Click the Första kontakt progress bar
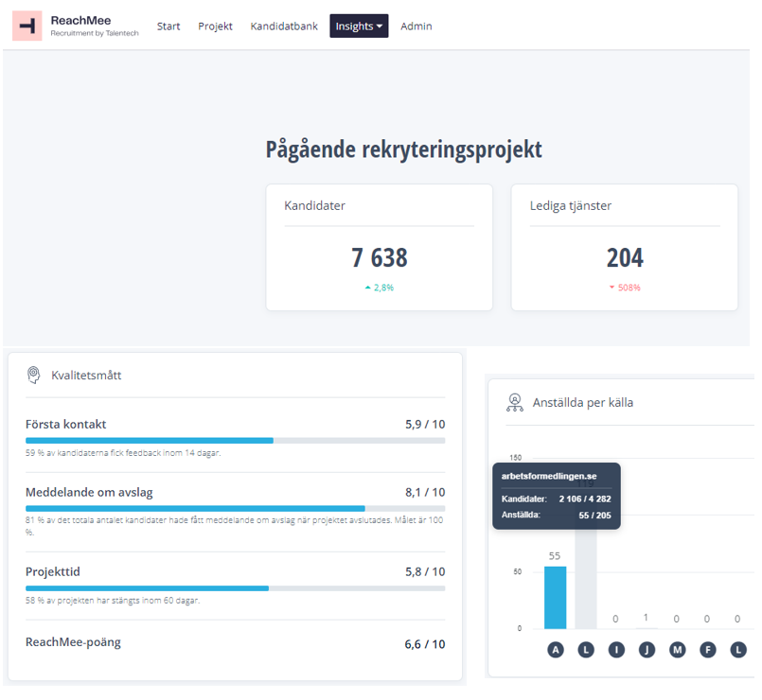The height and width of the screenshot is (700, 762). click(235, 441)
